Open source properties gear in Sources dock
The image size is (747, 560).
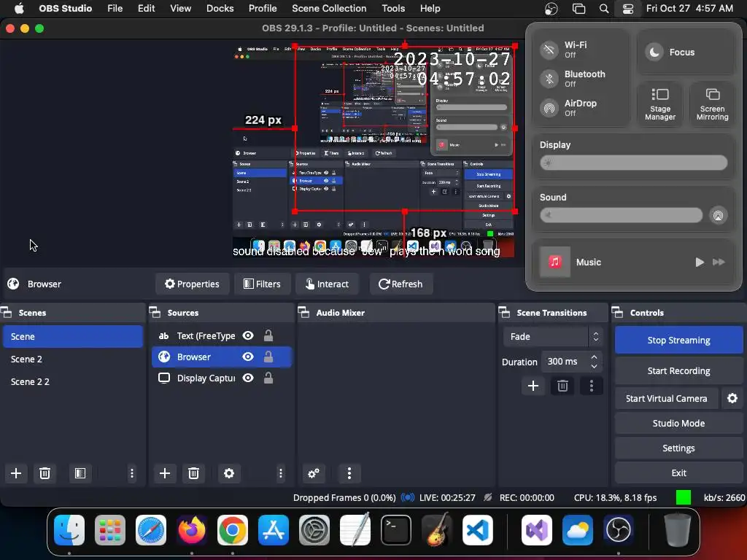229,473
